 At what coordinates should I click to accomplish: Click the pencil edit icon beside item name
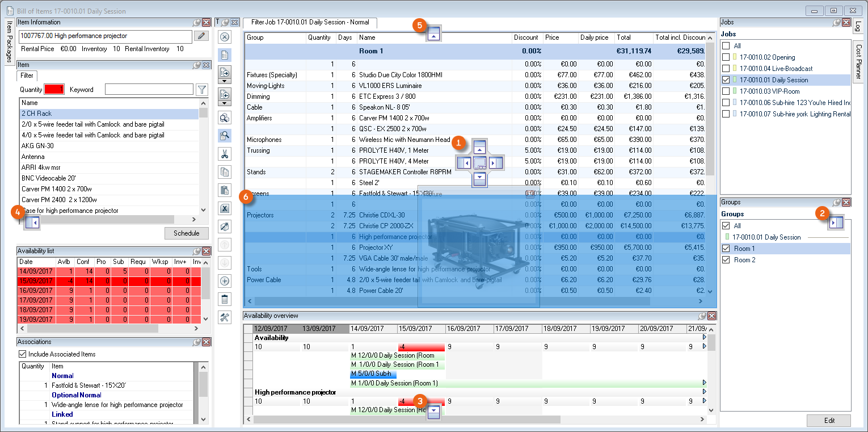(x=201, y=36)
